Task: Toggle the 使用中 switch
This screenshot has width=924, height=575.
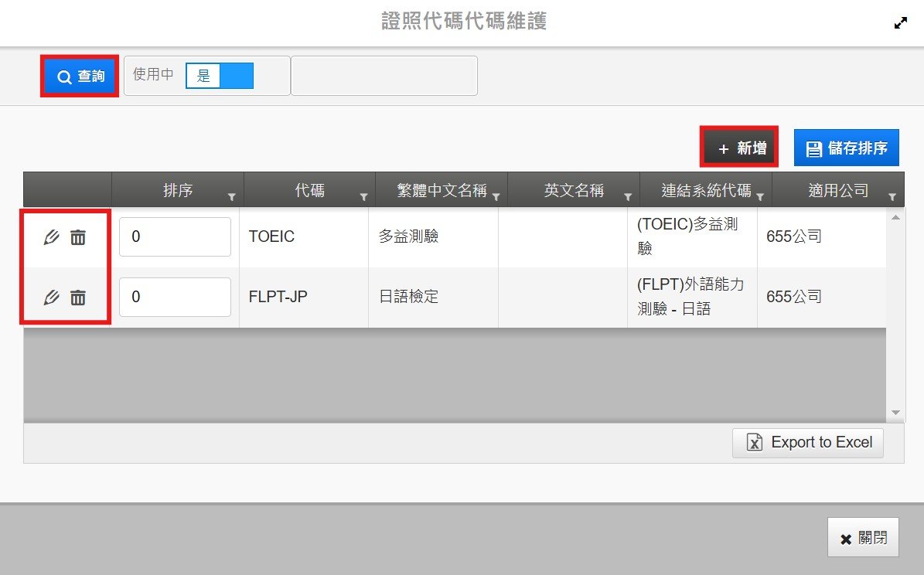Action: [220, 76]
